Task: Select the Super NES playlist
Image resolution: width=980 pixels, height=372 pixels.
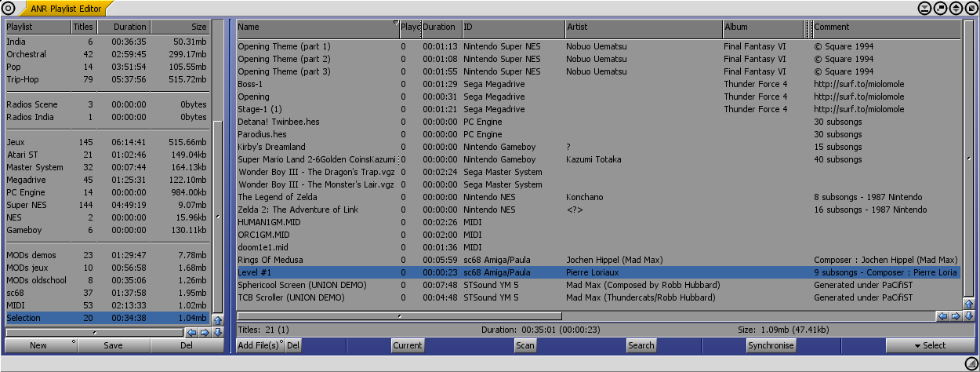Action: (x=107, y=205)
